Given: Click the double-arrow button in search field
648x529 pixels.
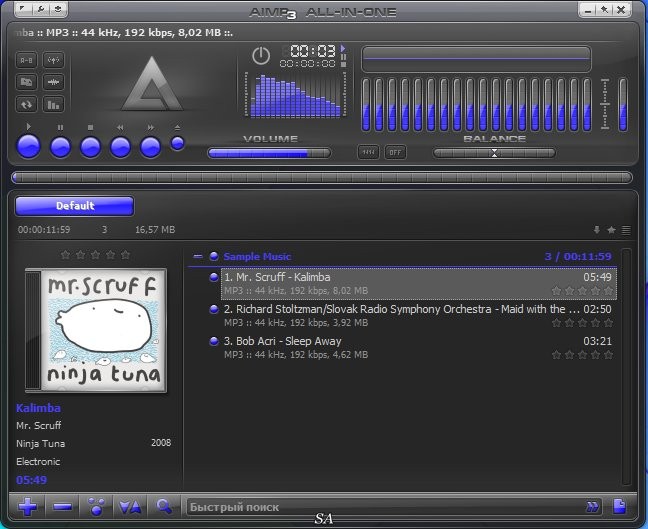Looking at the screenshot, I should pyautogui.click(x=592, y=507).
